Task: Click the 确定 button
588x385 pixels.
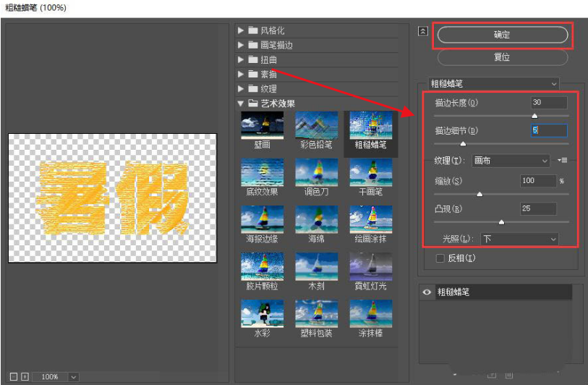Action: (x=503, y=35)
